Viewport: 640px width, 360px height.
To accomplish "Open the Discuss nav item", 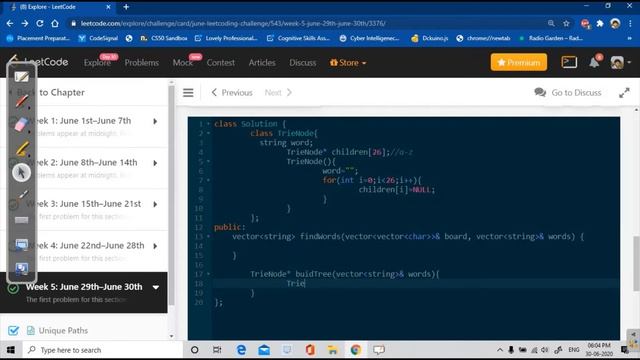I will tap(302, 62).
